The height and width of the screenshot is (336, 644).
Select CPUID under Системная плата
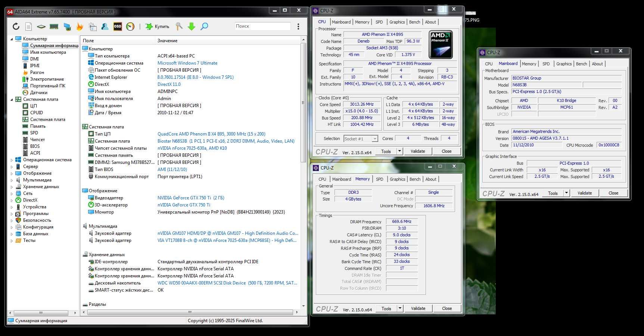[x=37, y=113]
